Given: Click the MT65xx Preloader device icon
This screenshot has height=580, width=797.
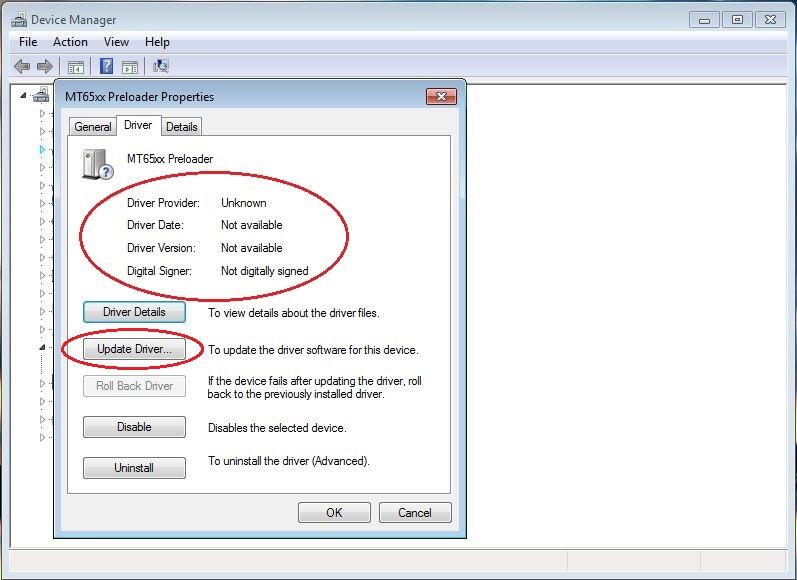Looking at the screenshot, I should point(97,164).
